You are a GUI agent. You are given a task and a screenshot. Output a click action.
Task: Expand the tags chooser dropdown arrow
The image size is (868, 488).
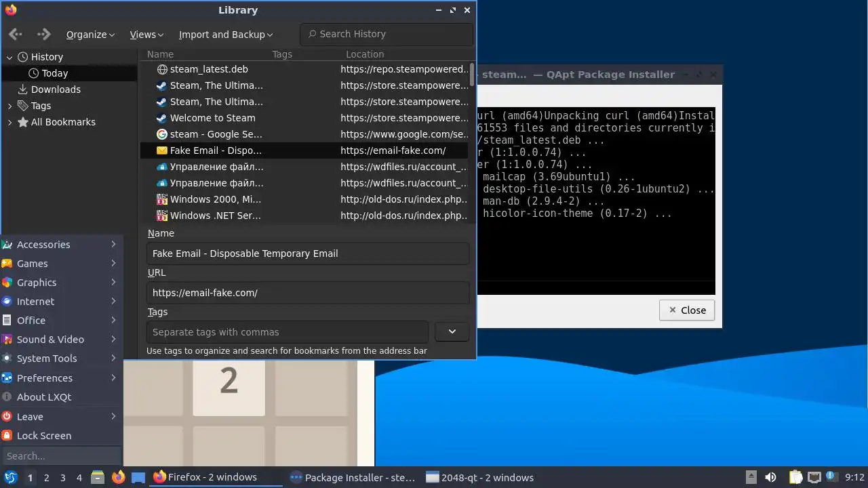[x=452, y=331]
